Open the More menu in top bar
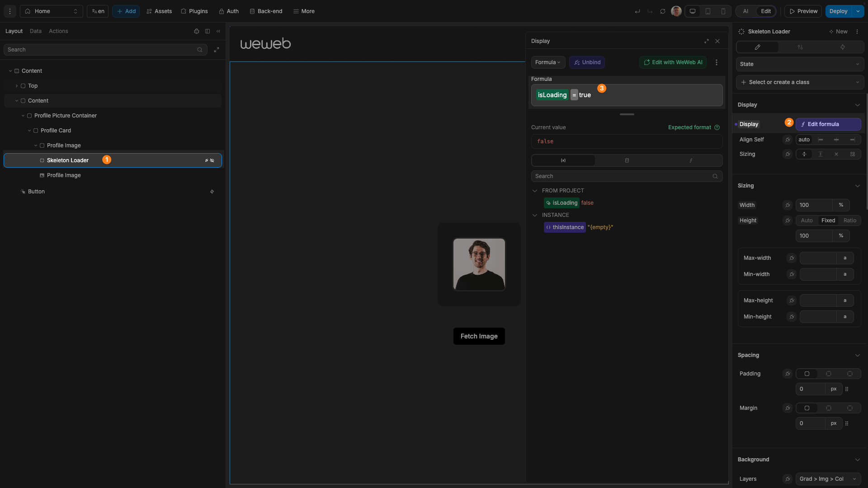The image size is (868, 488). point(303,11)
